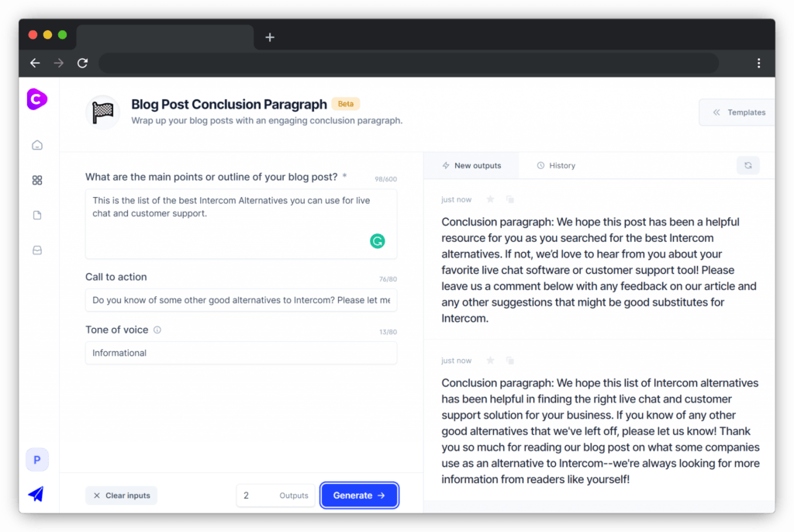Expand the Templates panel
Screen dimensions: 794x532
point(738,112)
